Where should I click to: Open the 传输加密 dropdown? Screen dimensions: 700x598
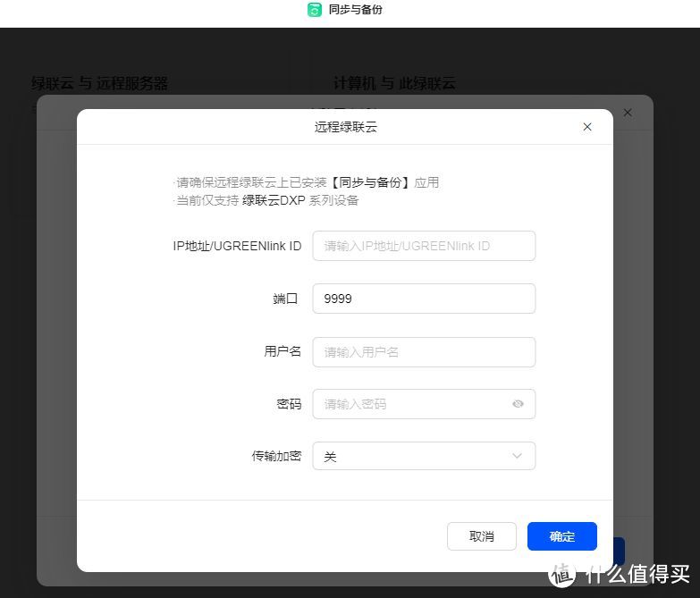coord(424,456)
